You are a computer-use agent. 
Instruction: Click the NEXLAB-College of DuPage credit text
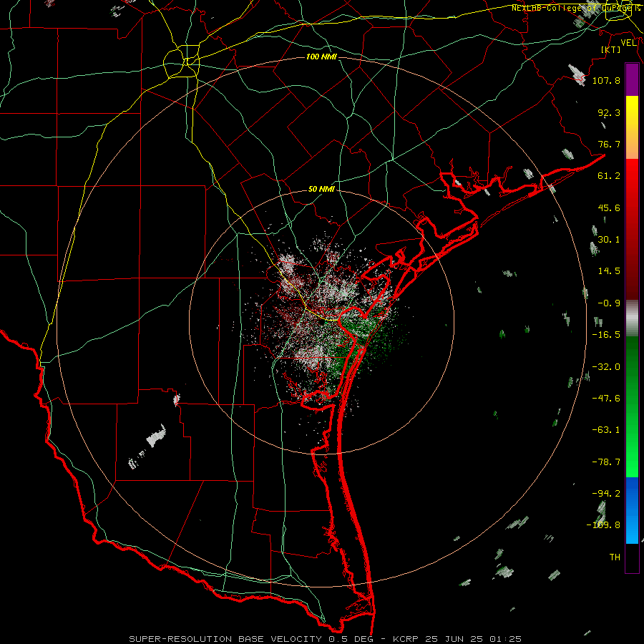[575, 8]
